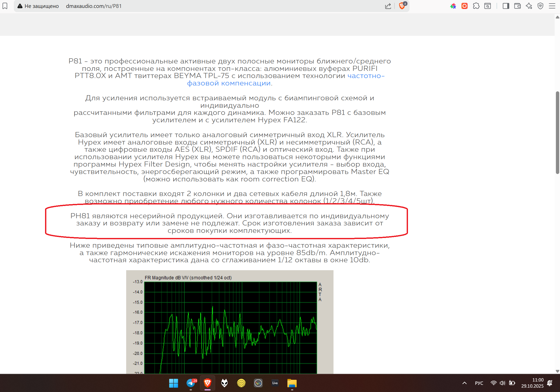Open the Brave hamburger main menu
560x392 pixels.
pos(552,6)
